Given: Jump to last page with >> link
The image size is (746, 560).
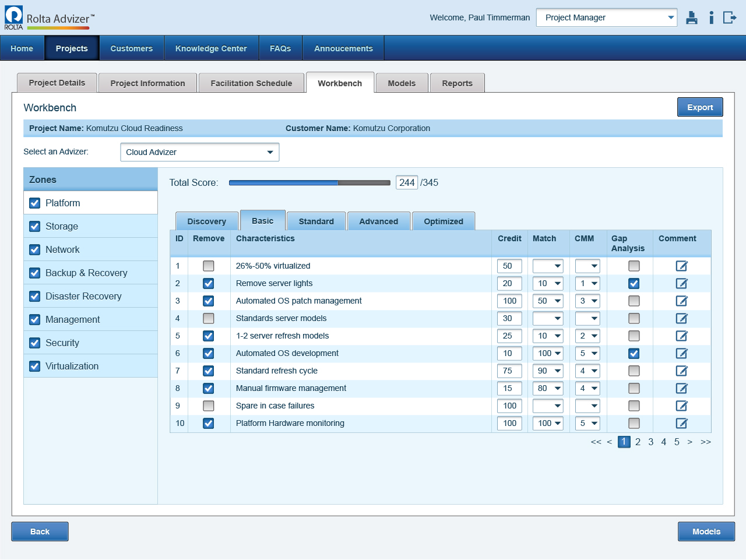Looking at the screenshot, I should coord(706,442).
